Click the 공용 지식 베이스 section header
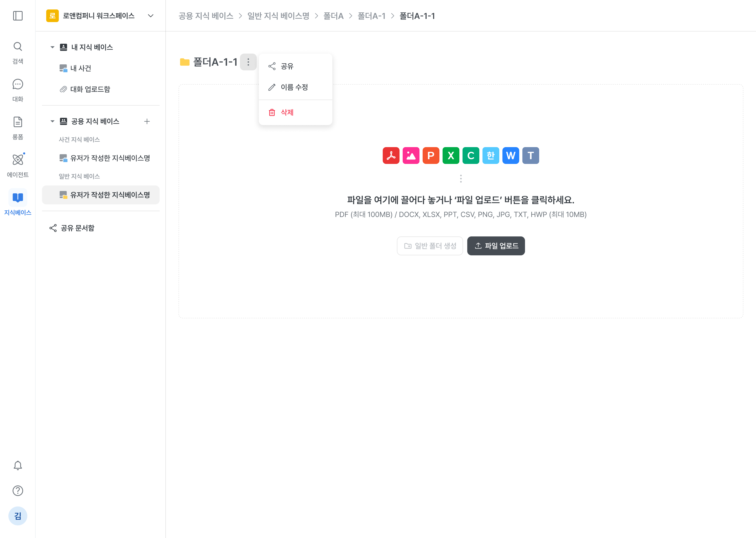Image resolution: width=756 pixels, height=538 pixels. click(95, 121)
